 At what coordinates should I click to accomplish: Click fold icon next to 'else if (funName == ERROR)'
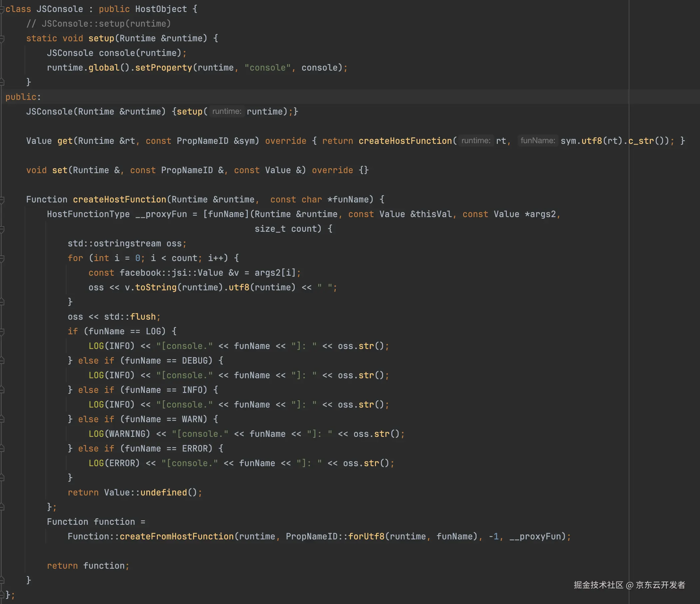click(x=2, y=449)
